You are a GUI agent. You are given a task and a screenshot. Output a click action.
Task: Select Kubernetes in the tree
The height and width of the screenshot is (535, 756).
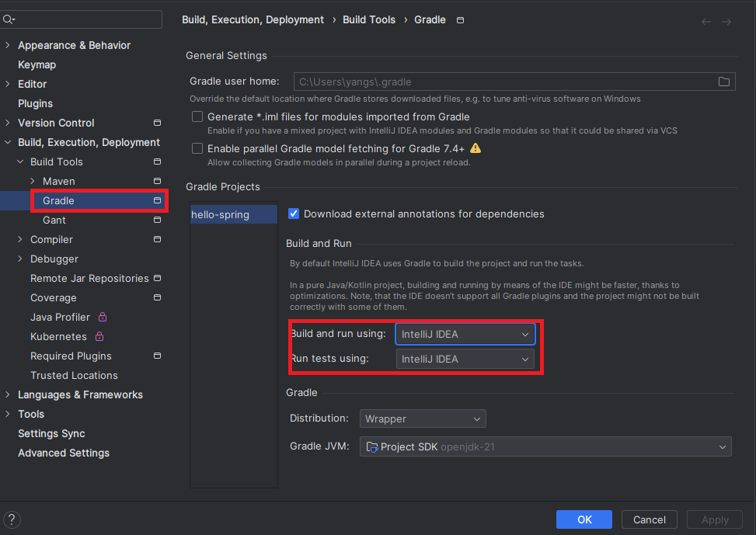coord(58,336)
